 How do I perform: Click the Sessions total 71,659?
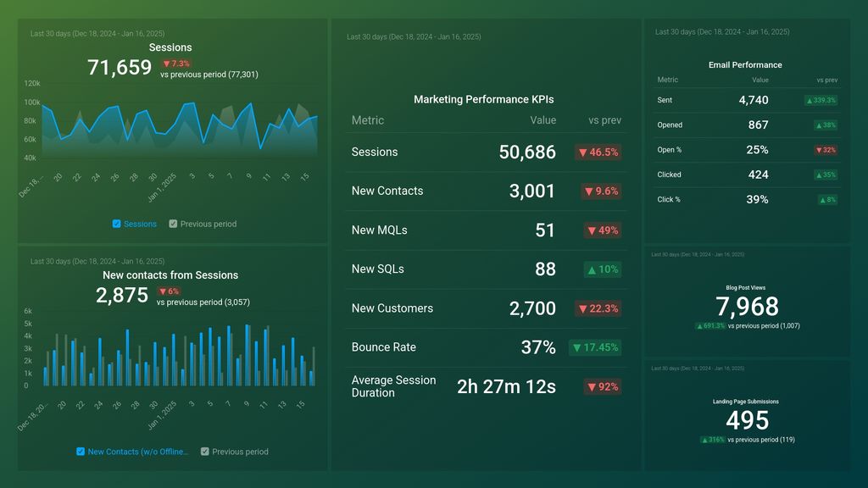pyautogui.click(x=120, y=68)
